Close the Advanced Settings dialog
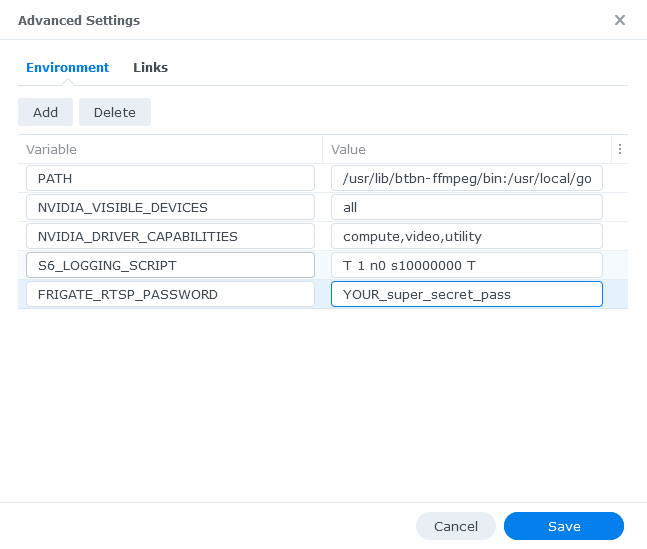The width and height of the screenshot is (647, 549). (620, 20)
